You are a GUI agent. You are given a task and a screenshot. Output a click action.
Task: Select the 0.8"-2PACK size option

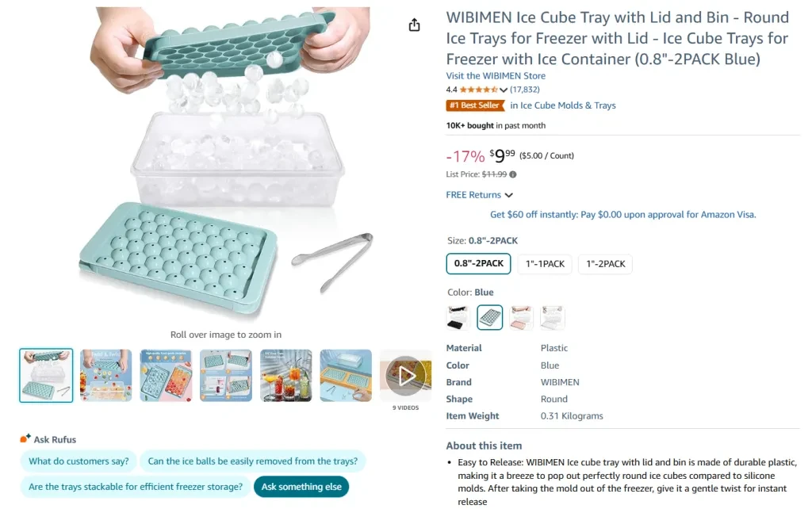[x=478, y=263]
